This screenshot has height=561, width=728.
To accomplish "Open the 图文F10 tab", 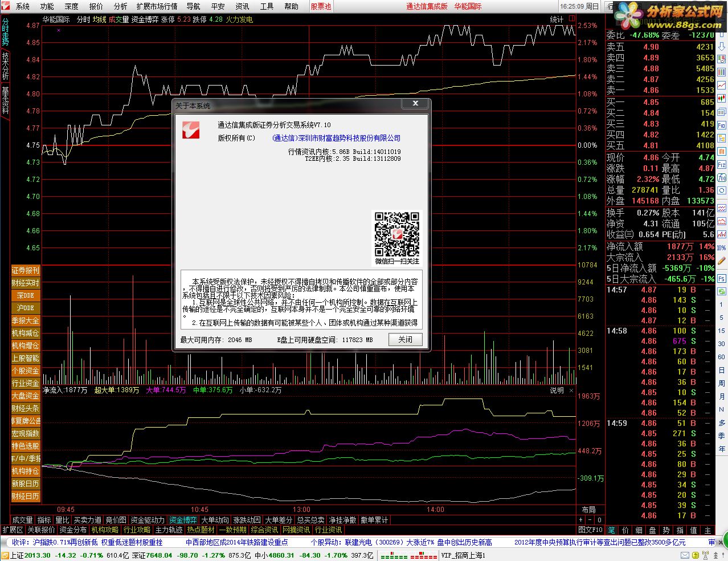I will 590,530.
